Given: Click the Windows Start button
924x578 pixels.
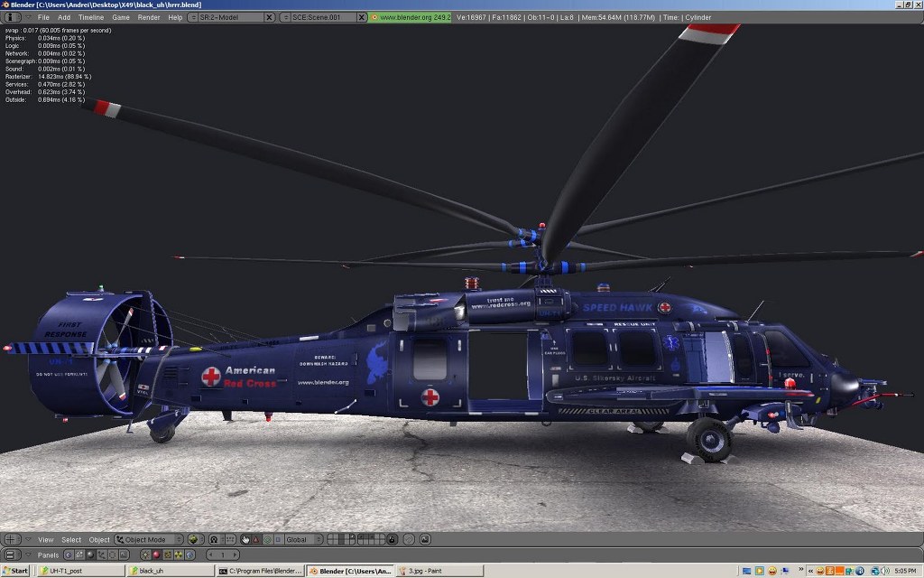Looking at the screenshot, I should coord(15,571).
